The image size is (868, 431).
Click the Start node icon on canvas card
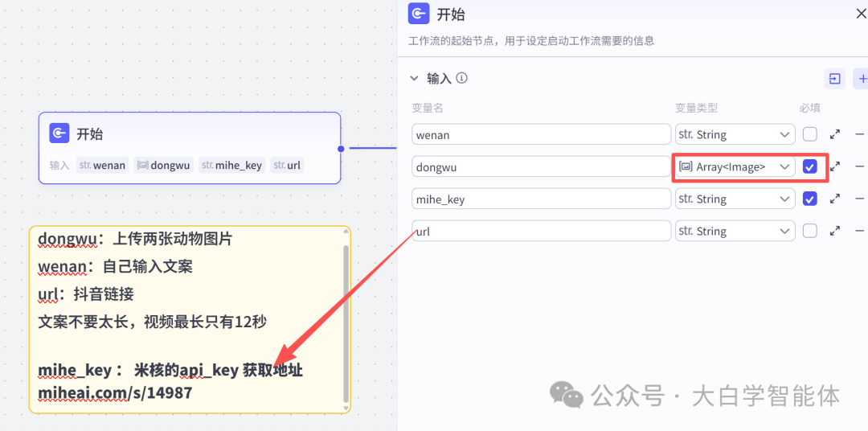point(59,133)
